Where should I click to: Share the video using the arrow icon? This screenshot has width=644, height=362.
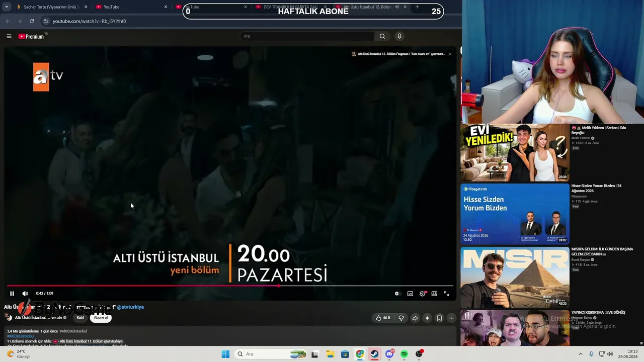click(x=415, y=318)
